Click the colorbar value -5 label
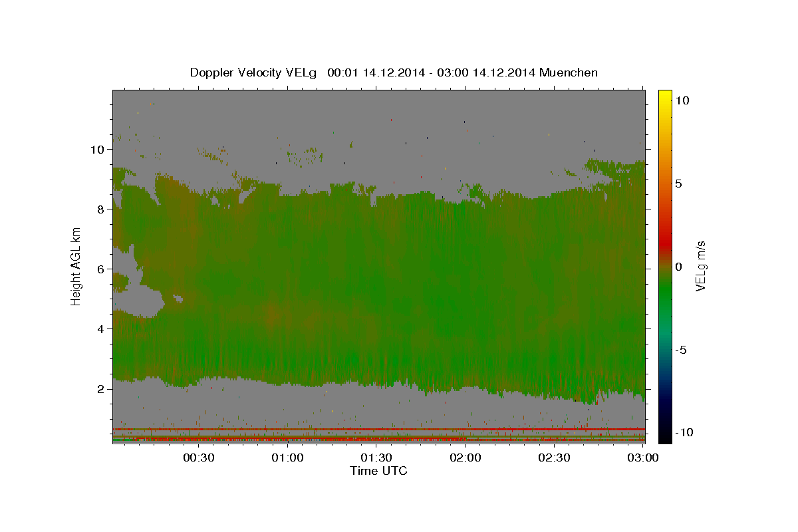This screenshot has height=532, width=798. coord(681,350)
